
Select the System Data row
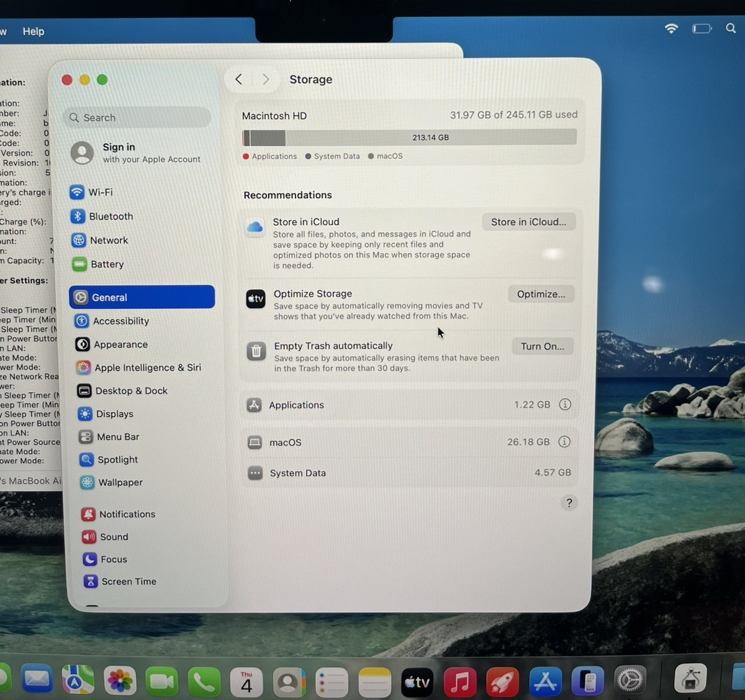point(410,473)
